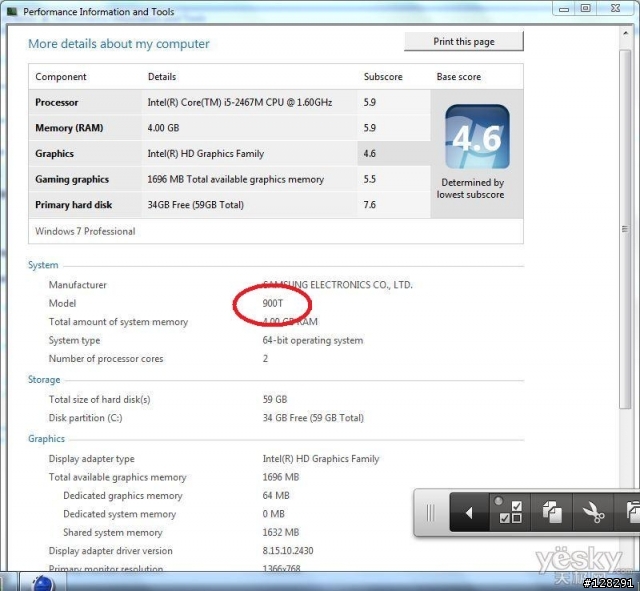Screen dimensions: 640x591
Task: Click the Primary hard disk row label
Action: point(73,205)
